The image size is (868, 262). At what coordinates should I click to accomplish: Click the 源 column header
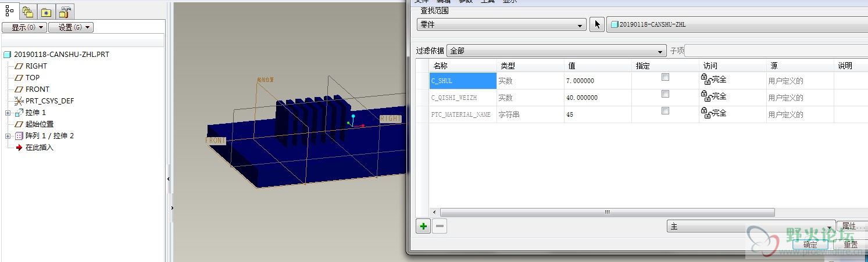800,66
